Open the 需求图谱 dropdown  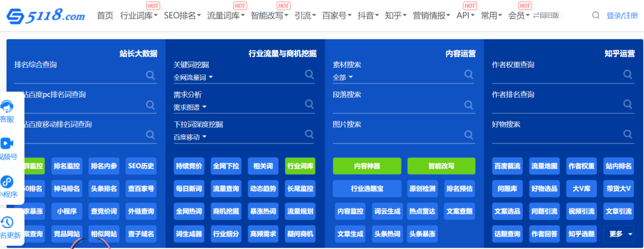[x=190, y=107]
